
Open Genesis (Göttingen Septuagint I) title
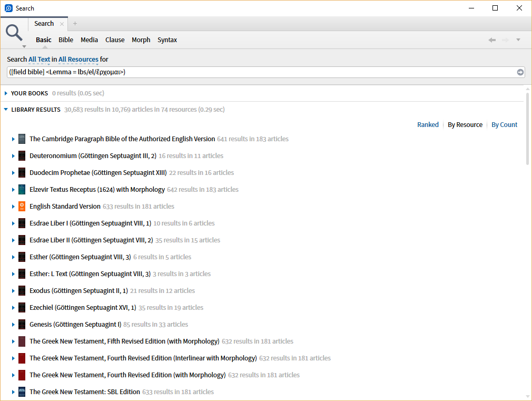[75, 325]
